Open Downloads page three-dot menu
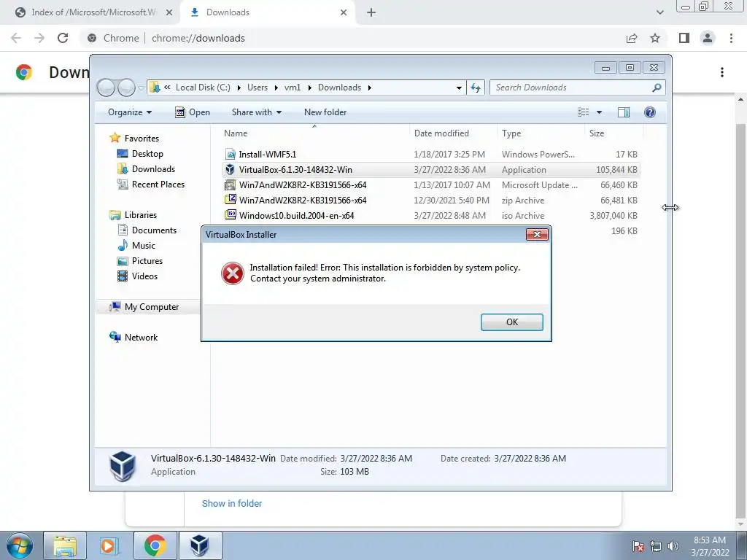Screen dimensions: 747x560 (722, 72)
